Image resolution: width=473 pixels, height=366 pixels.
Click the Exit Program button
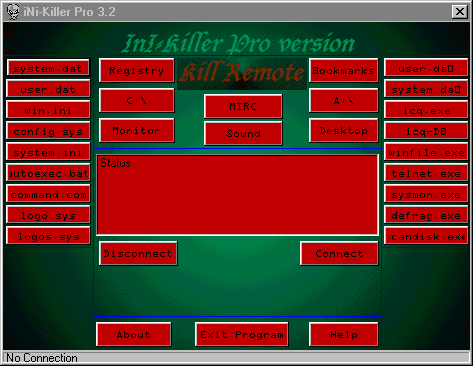[242, 334]
